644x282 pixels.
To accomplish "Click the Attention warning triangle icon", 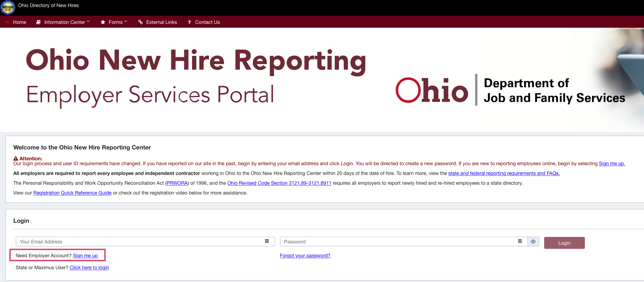I will point(16,158).
